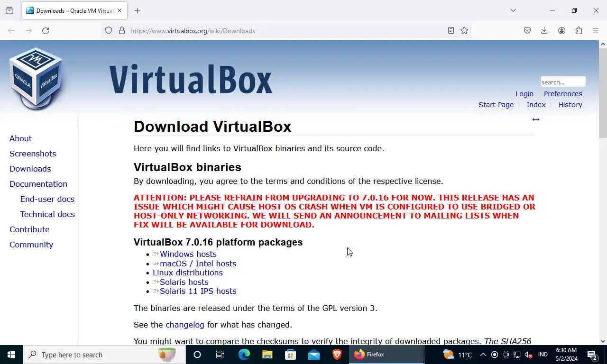Close the Downloads – Oracle VM tab
Screen dimensions: 607x364
click(x=120, y=10)
